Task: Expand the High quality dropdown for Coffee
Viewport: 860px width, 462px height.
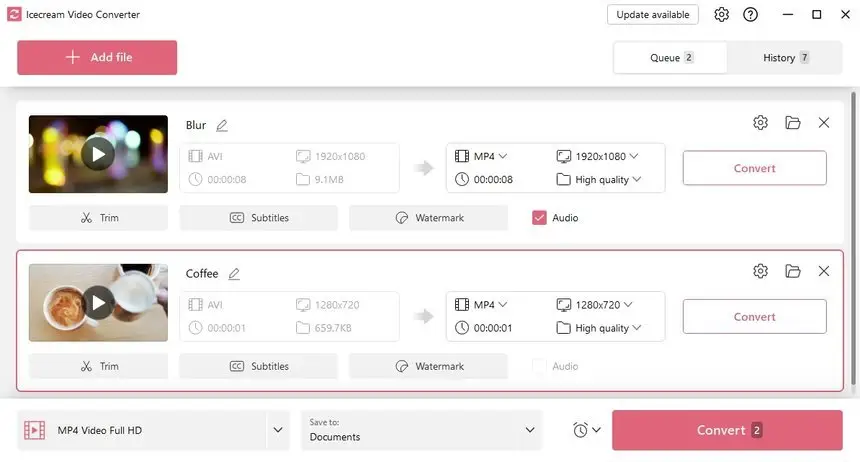Action: click(x=598, y=328)
